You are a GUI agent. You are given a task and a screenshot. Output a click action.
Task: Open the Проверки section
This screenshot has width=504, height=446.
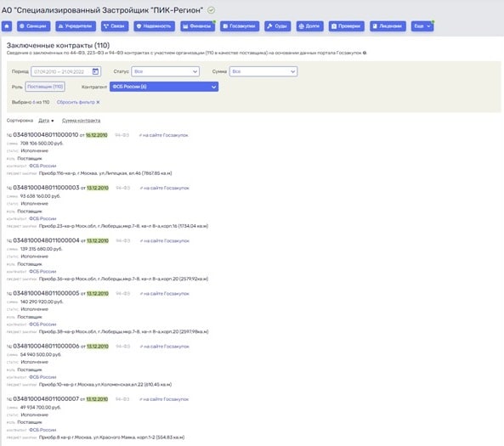point(347,26)
